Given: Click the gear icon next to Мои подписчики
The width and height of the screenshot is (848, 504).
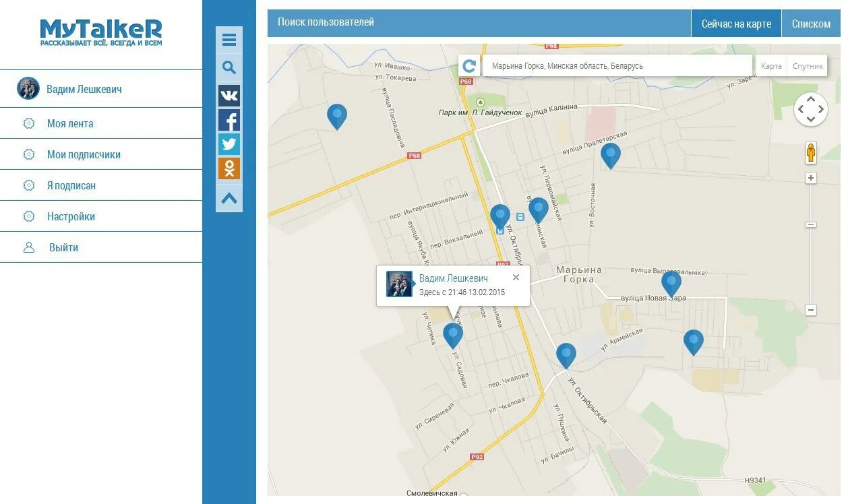Looking at the screenshot, I should (29, 154).
